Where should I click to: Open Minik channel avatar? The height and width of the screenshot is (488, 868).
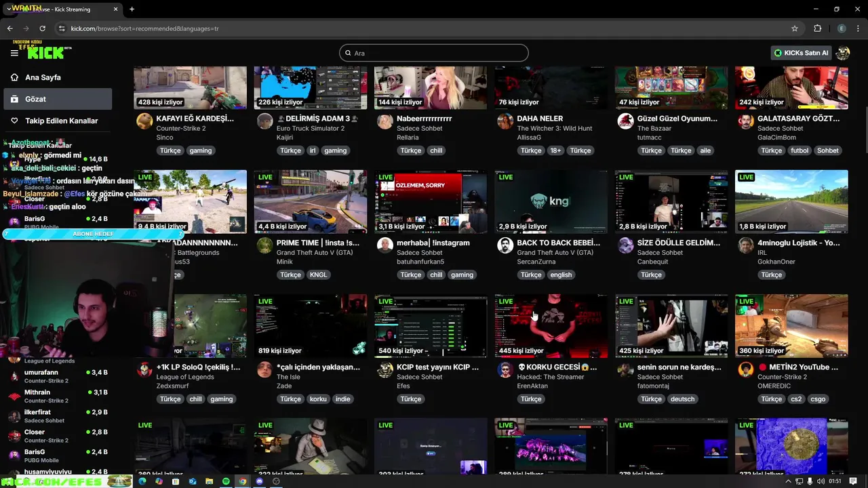pyautogui.click(x=265, y=245)
